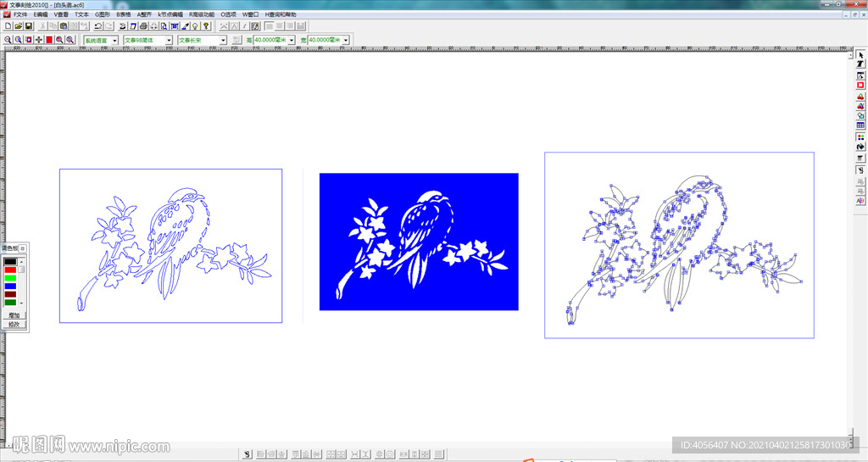This screenshot has height=462, width=868.
Task: Open the 系统语言 dropdown
Action: [x=114, y=41]
